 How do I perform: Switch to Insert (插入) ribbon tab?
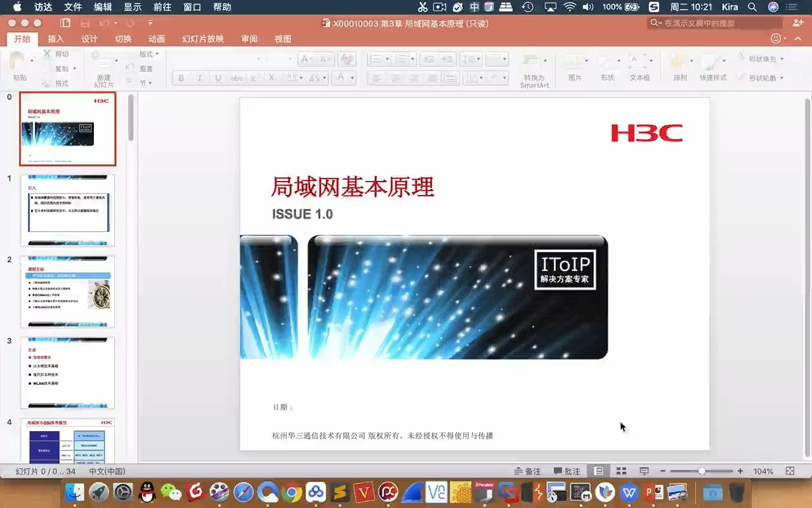[56, 39]
